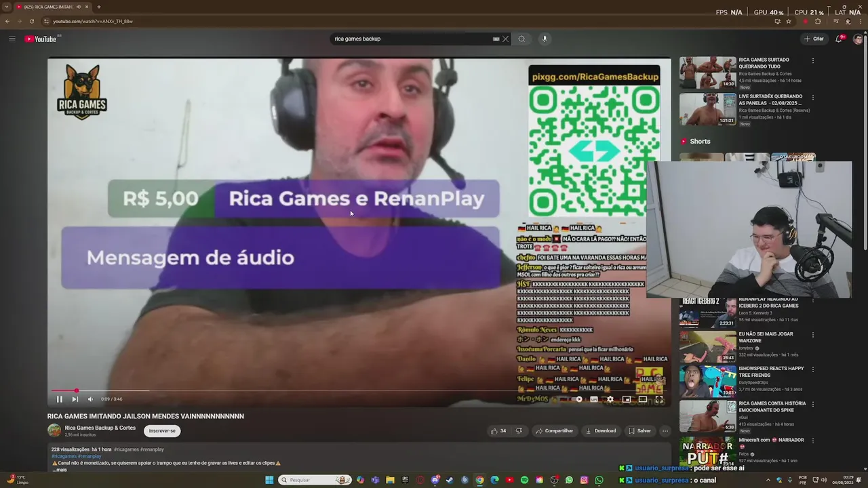Show hidden system tray icons chevron
Screen dimensions: 868x488
(768, 480)
